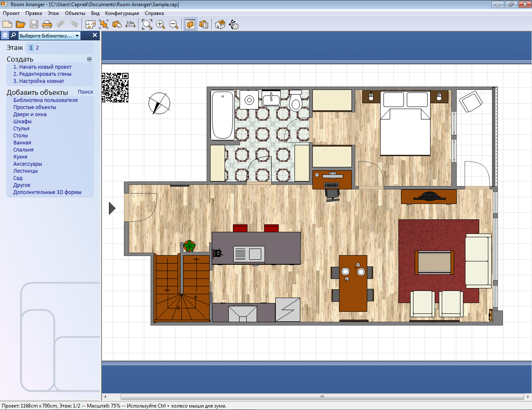Open the 3D house view icon
The height and width of the screenshot is (410, 532).
220,25
